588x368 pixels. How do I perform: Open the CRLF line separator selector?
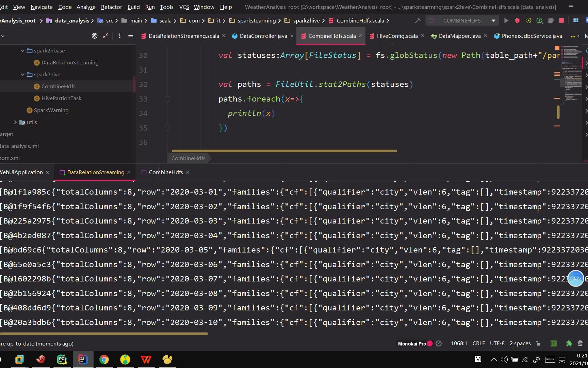479,343
